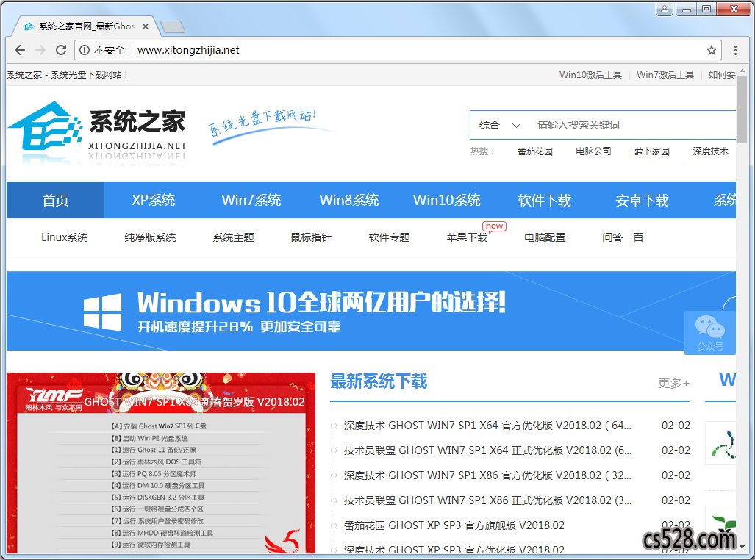The height and width of the screenshot is (560, 755).
Task: Reload the page with the refresh icon
Action: 61,50
